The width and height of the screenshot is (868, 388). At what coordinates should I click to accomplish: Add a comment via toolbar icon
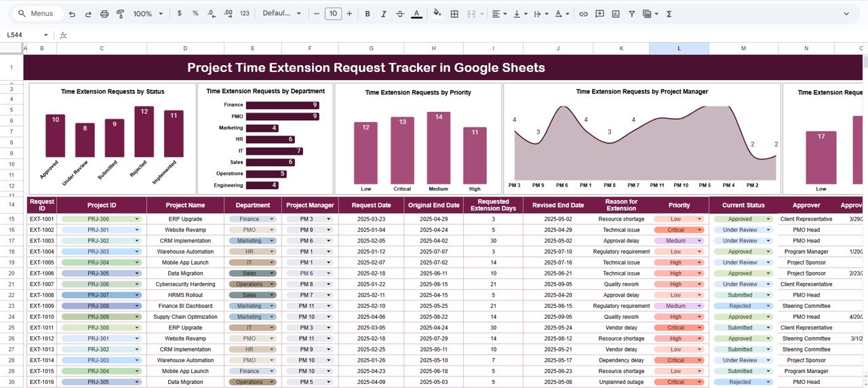point(600,14)
